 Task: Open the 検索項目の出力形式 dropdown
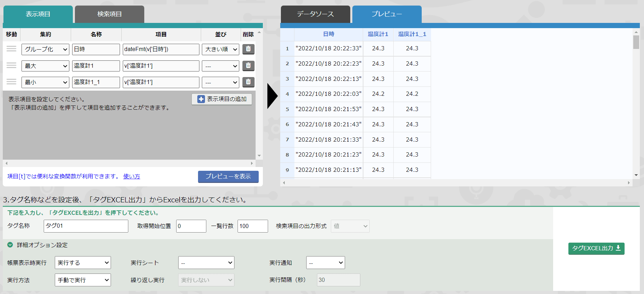click(x=350, y=226)
